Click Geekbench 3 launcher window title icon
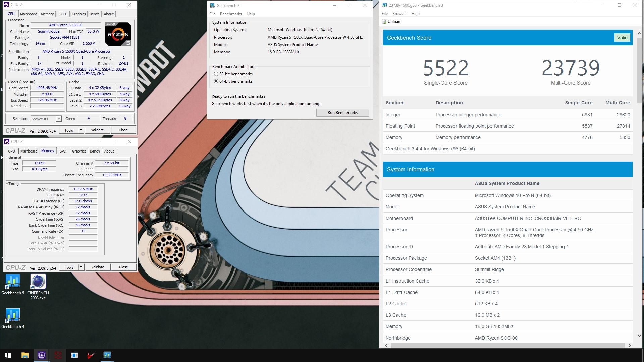The width and height of the screenshot is (644, 362). tap(212, 5)
